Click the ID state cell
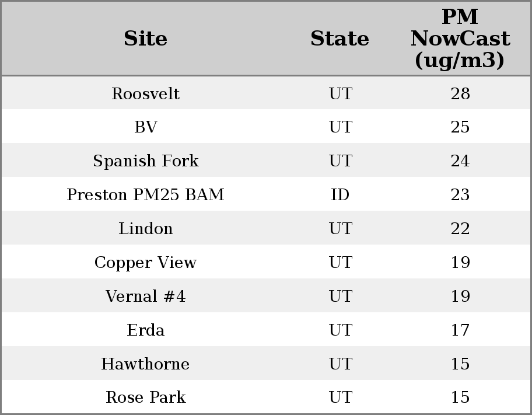The height and width of the screenshot is (415, 532). [340, 194]
